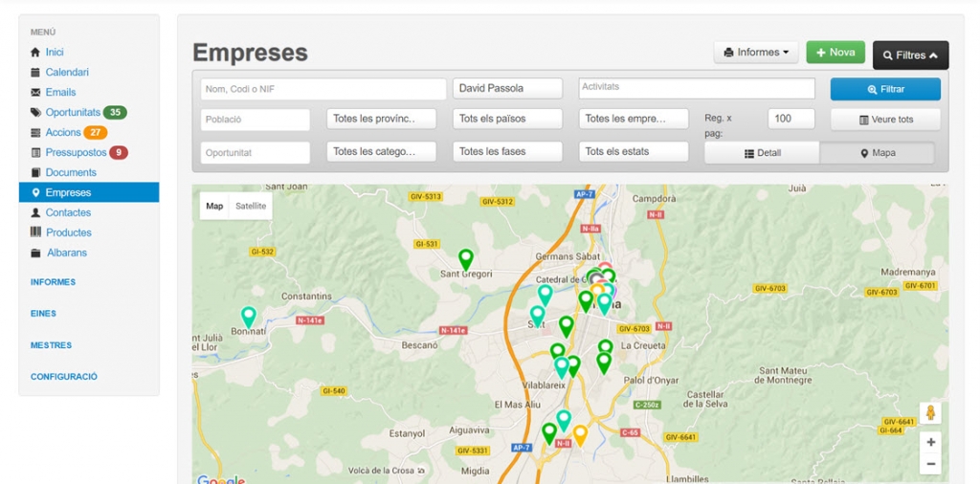Image resolution: width=980 pixels, height=484 pixels.
Task: Switch the map to Satellite view
Action: point(251,206)
